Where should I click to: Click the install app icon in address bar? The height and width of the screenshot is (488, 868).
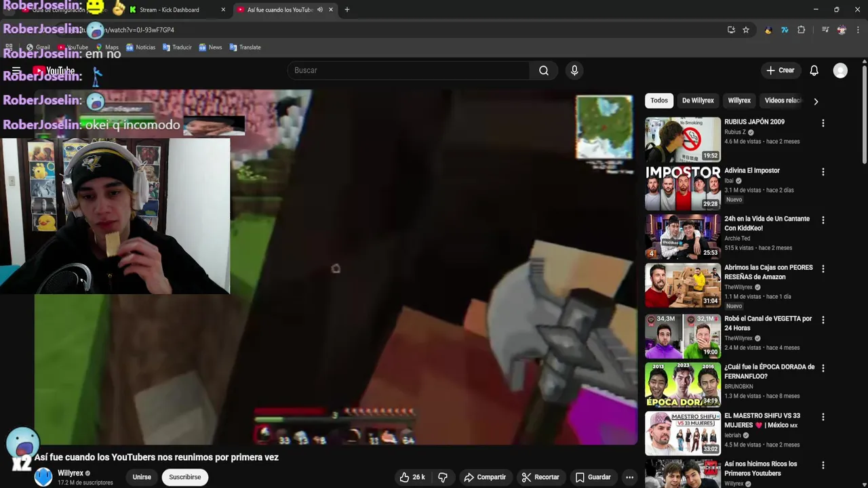tap(731, 30)
